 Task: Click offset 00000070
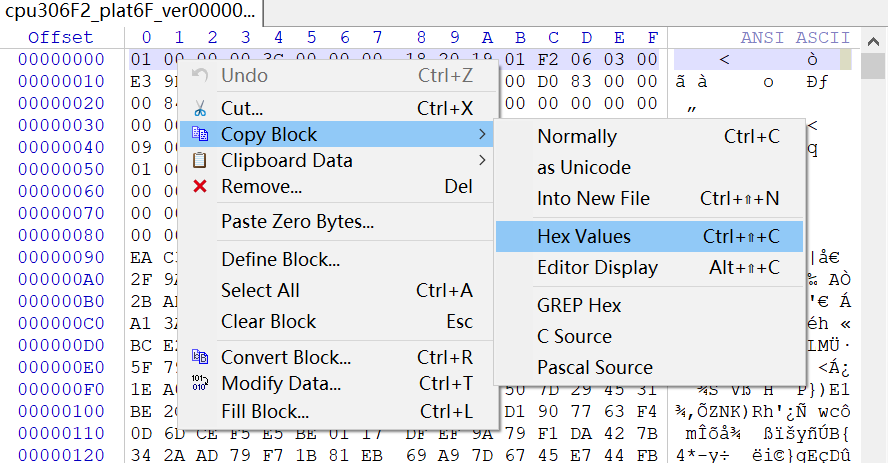[61, 213]
